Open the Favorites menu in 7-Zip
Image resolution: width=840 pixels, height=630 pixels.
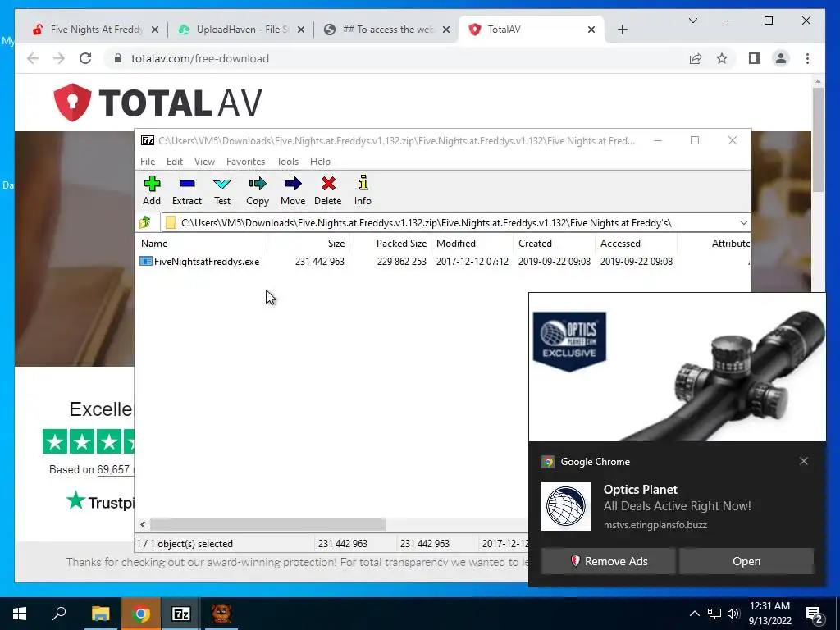[245, 162]
